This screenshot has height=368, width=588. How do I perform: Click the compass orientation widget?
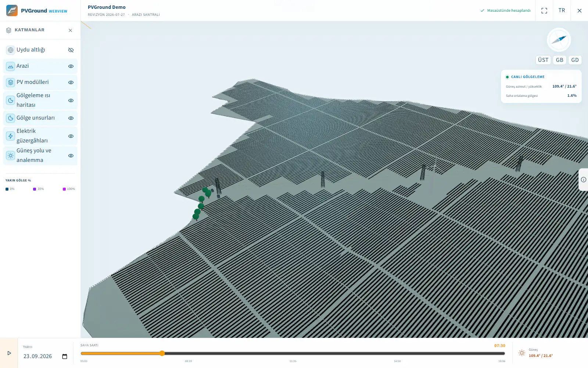click(559, 40)
